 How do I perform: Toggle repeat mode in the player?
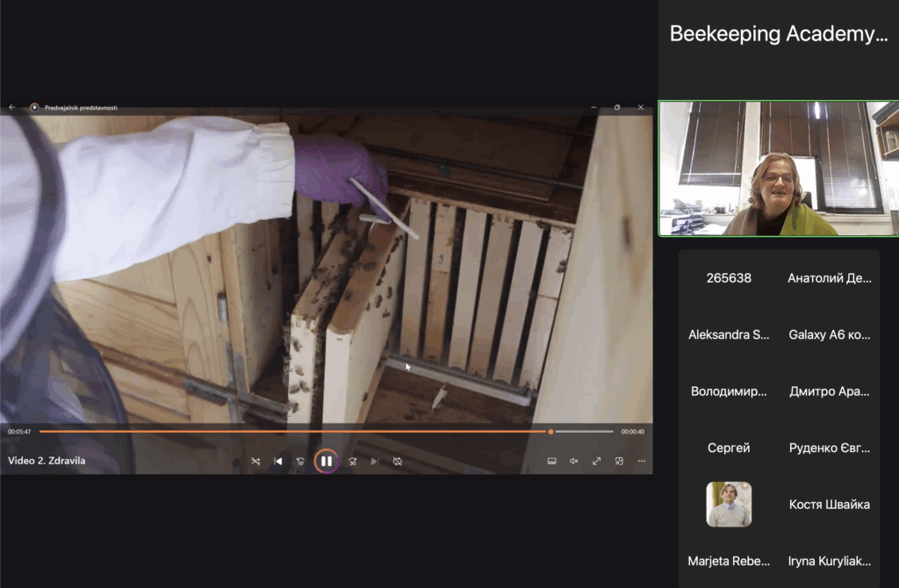point(397,461)
